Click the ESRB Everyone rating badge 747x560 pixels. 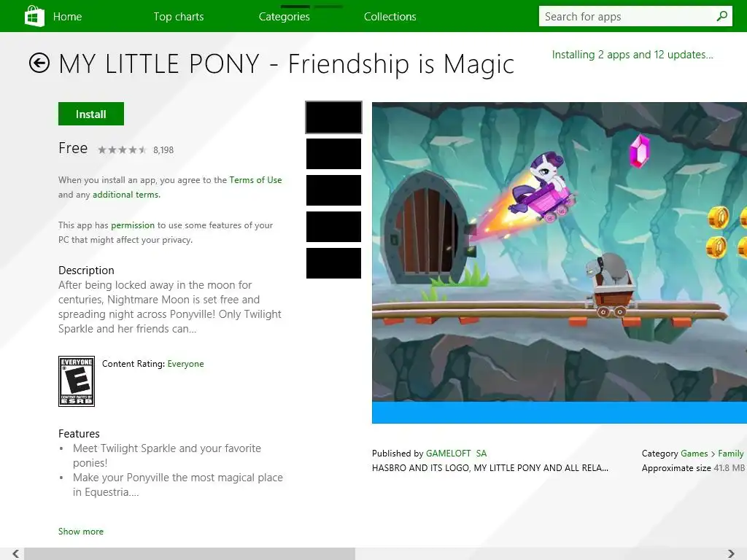76,381
